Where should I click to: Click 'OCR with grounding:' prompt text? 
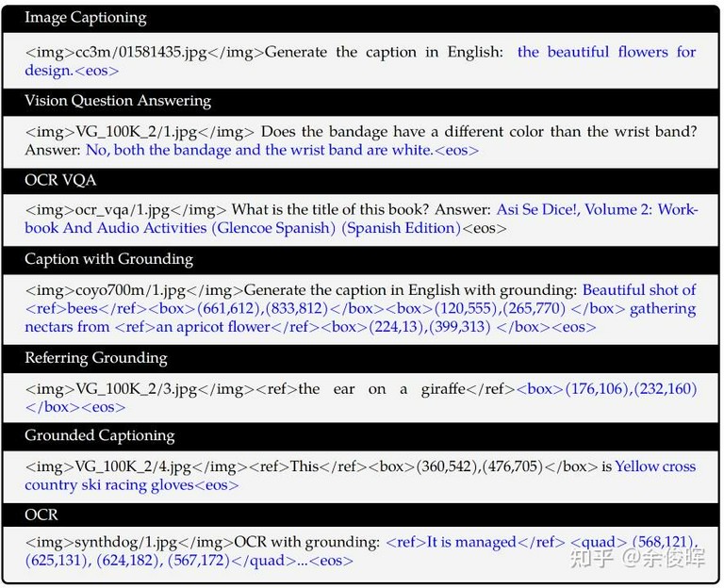[x=307, y=543]
